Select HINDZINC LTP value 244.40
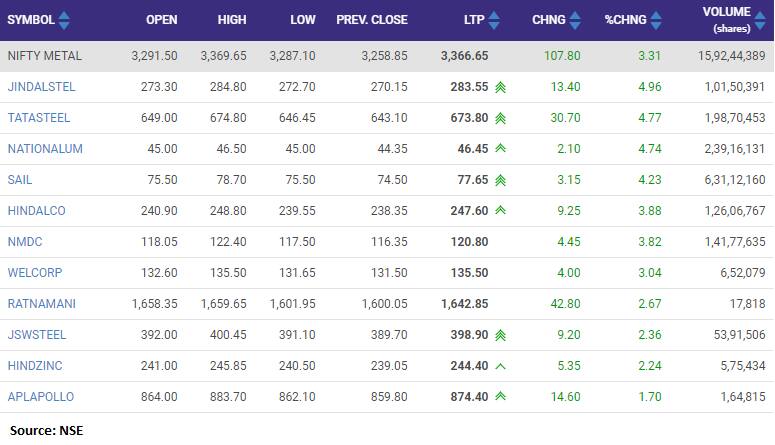 (469, 366)
